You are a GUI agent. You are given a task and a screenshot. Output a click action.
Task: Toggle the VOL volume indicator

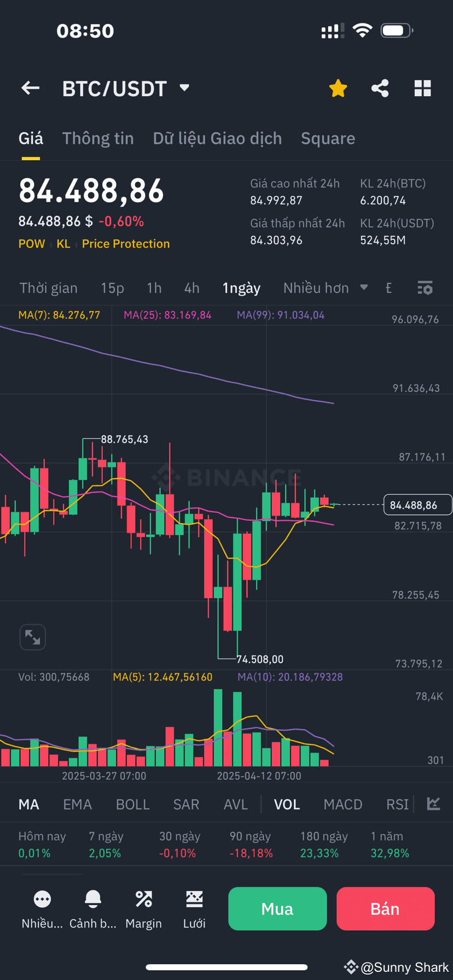pos(287,804)
